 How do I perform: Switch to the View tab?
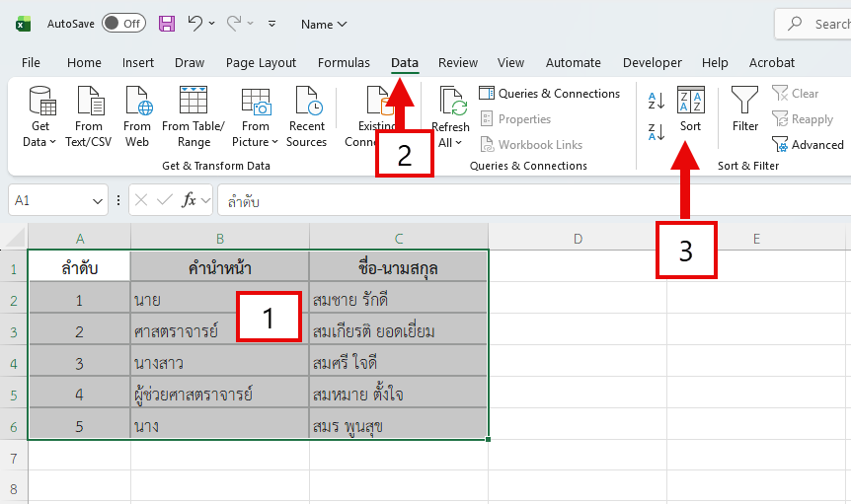point(510,63)
